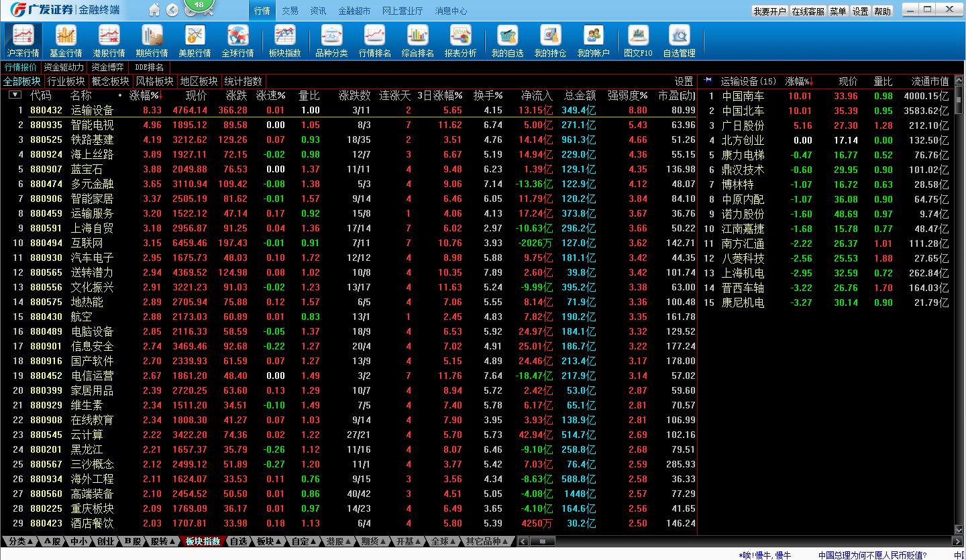Expand the 分类 bottom tab menu

[x=21, y=541]
